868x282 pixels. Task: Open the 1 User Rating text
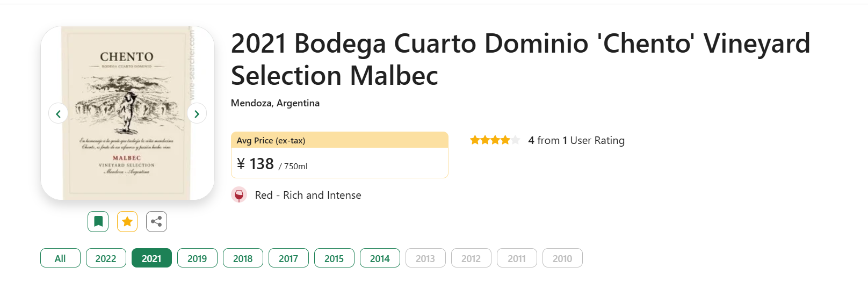[594, 140]
